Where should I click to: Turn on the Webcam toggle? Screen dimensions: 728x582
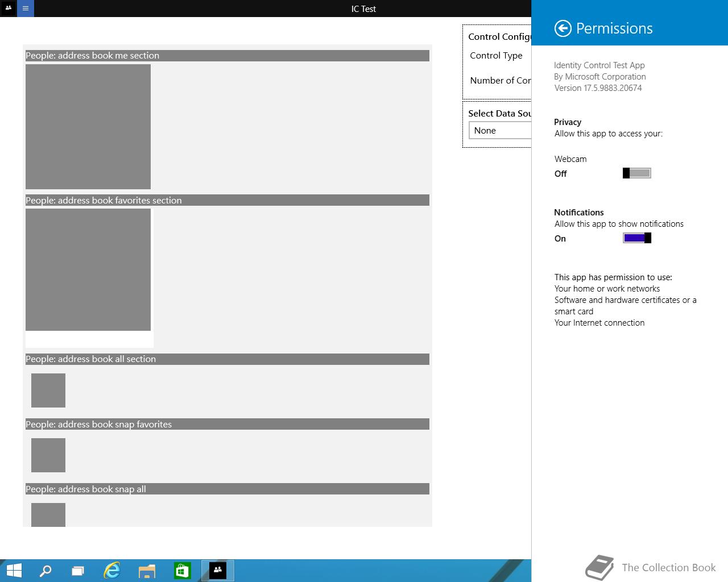click(x=637, y=173)
